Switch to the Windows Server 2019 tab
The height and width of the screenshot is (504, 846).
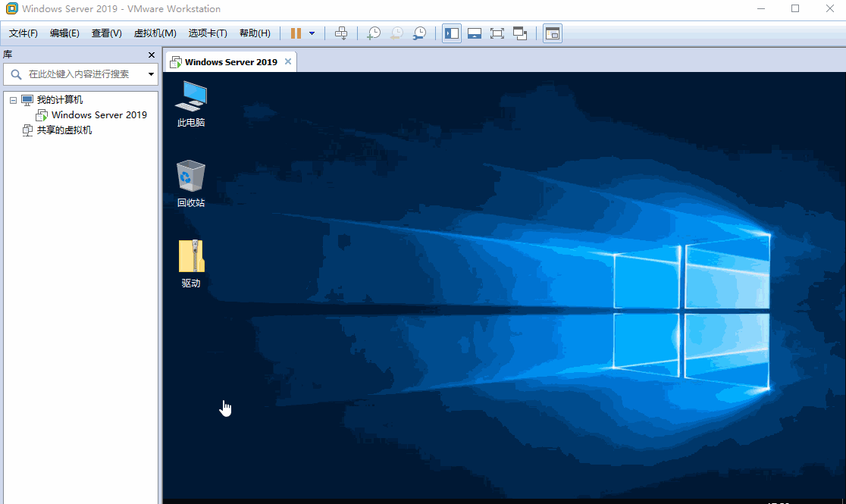click(231, 62)
